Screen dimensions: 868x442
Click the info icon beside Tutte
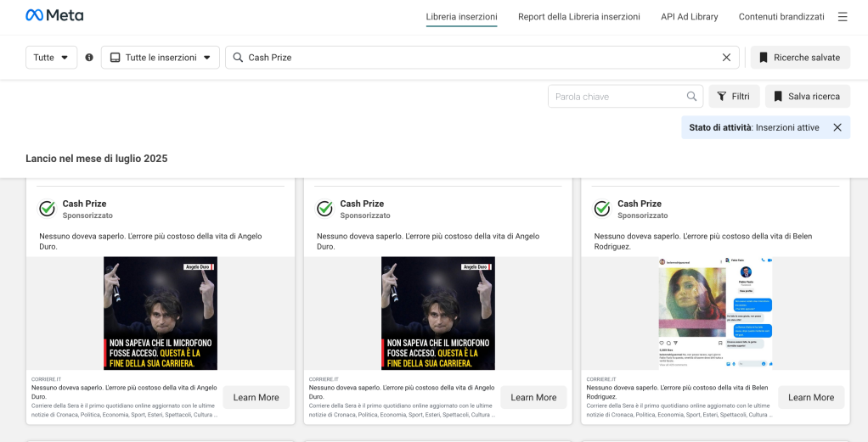click(89, 58)
